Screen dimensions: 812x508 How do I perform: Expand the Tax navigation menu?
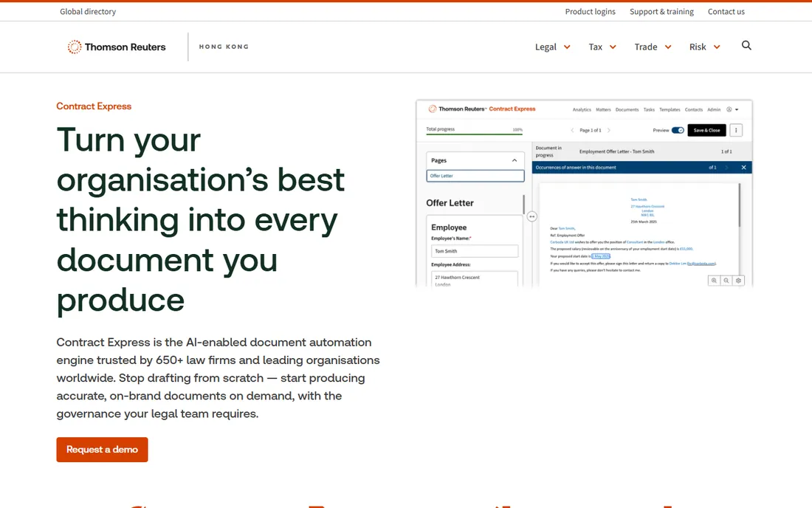pos(602,47)
